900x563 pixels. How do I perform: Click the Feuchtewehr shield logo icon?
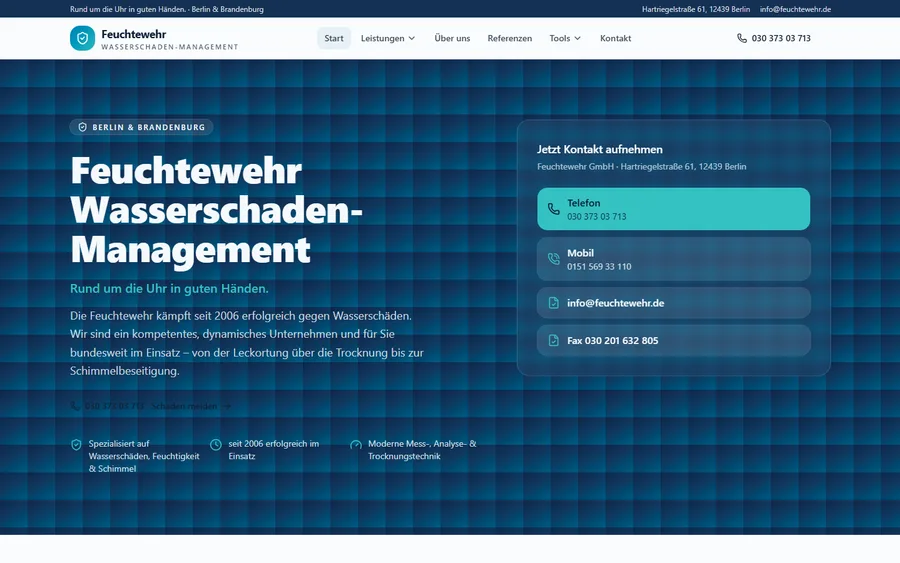coord(82,38)
